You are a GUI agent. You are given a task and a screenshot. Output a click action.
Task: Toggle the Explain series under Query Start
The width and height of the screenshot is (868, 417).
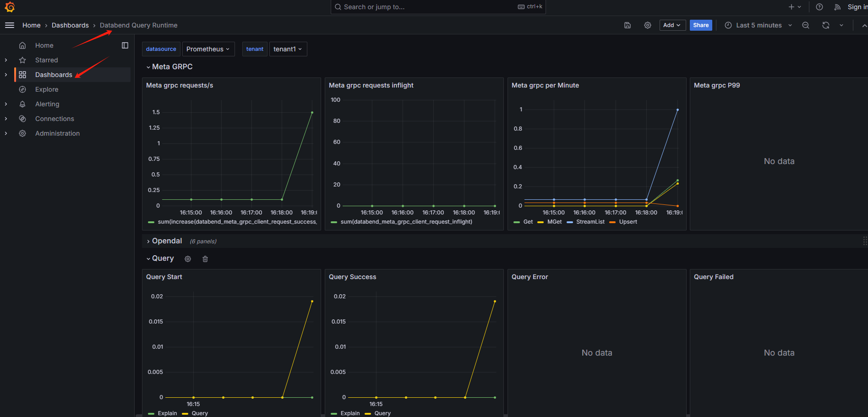(168, 413)
